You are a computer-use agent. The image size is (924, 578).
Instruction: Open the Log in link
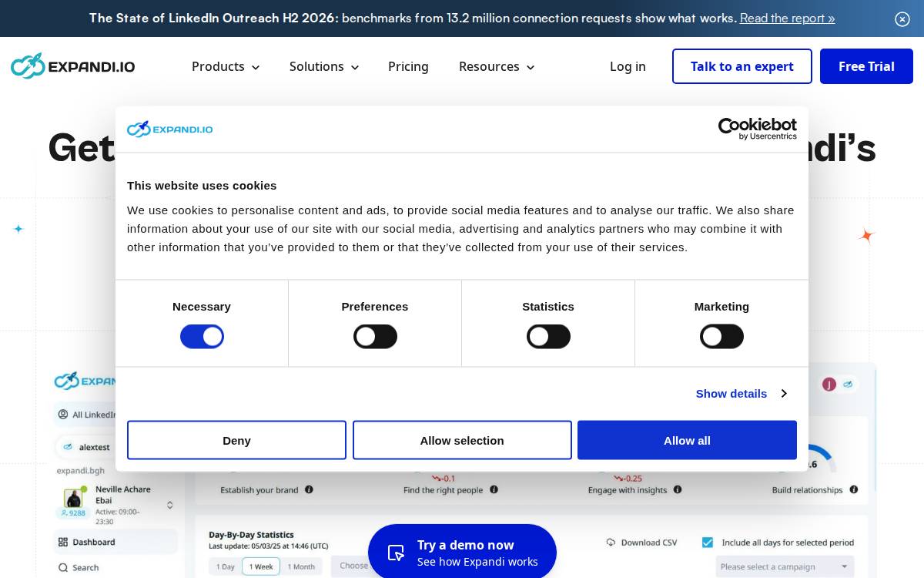[628, 67]
